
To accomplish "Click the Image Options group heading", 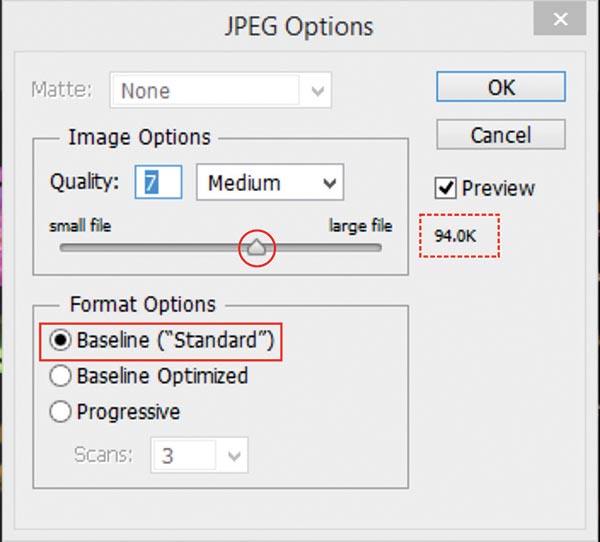I will [x=139, y=137].
